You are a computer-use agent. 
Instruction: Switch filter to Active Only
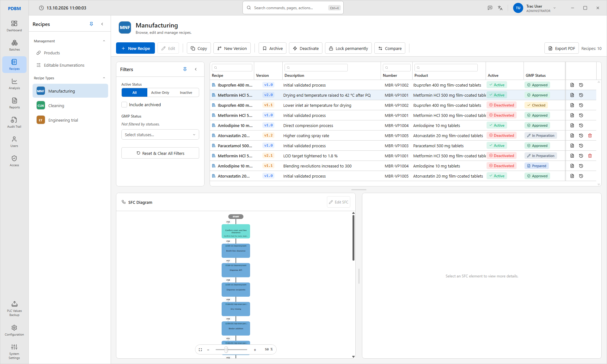(x=160, y=93)
